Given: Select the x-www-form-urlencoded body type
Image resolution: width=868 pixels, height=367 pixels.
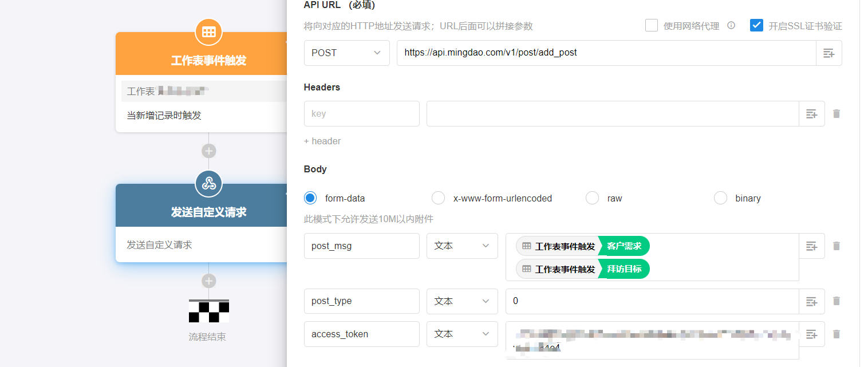Looking at the screenshot, I should (438, 198).
